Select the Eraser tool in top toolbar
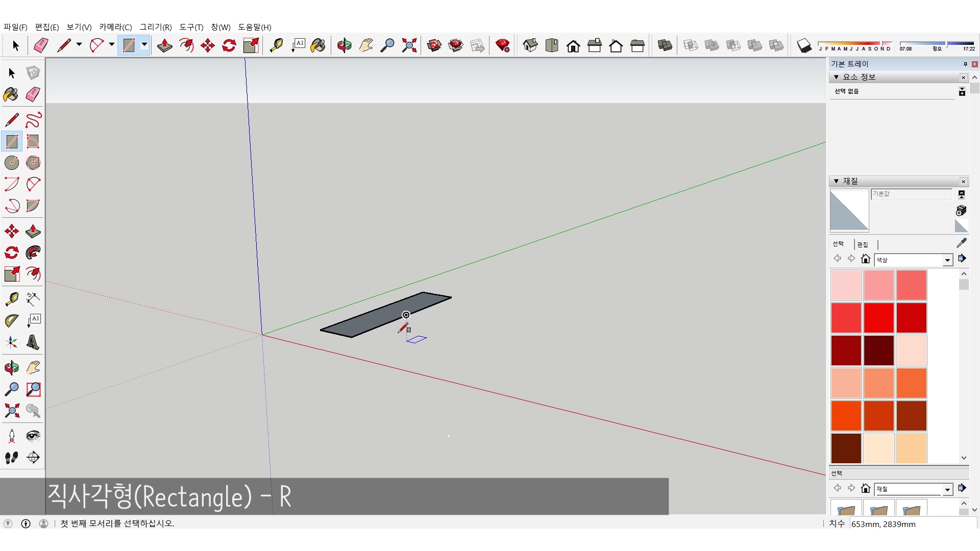The image size is (980, 551). pyautogui.click(x=41, y=45)
